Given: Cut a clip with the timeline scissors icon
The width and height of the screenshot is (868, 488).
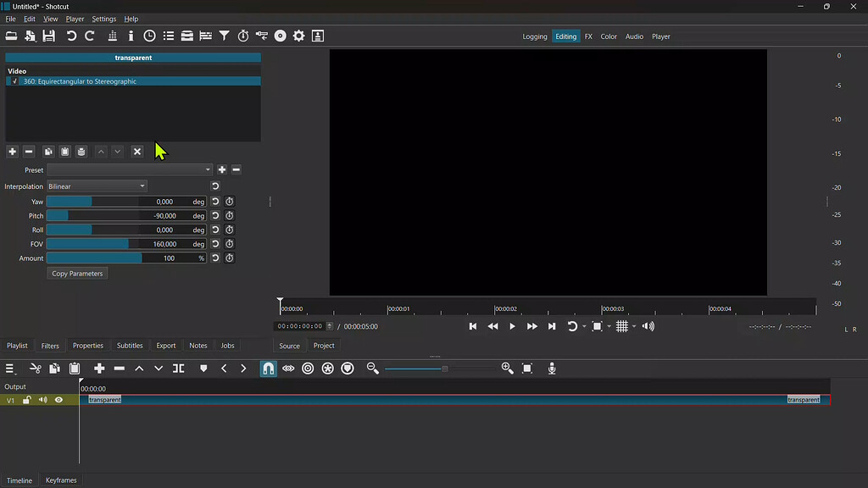Looking at the screenshot, I should [36, 368].
